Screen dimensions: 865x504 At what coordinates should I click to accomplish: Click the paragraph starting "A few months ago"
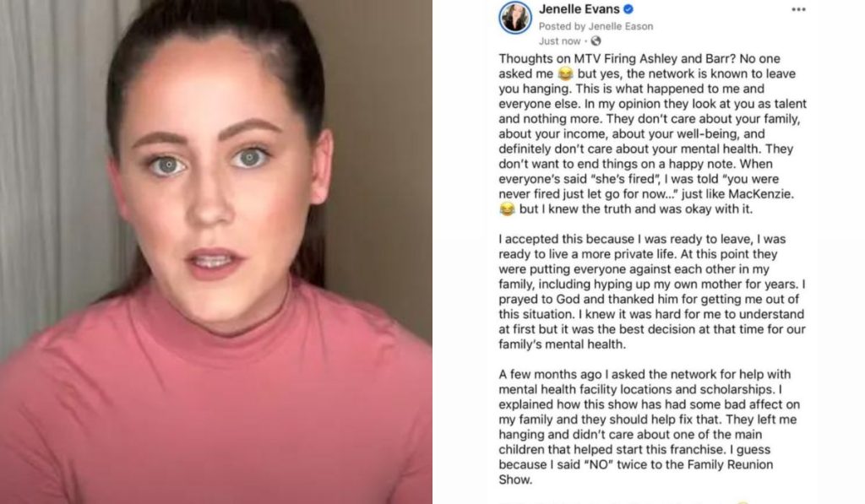tap(650, 427)
